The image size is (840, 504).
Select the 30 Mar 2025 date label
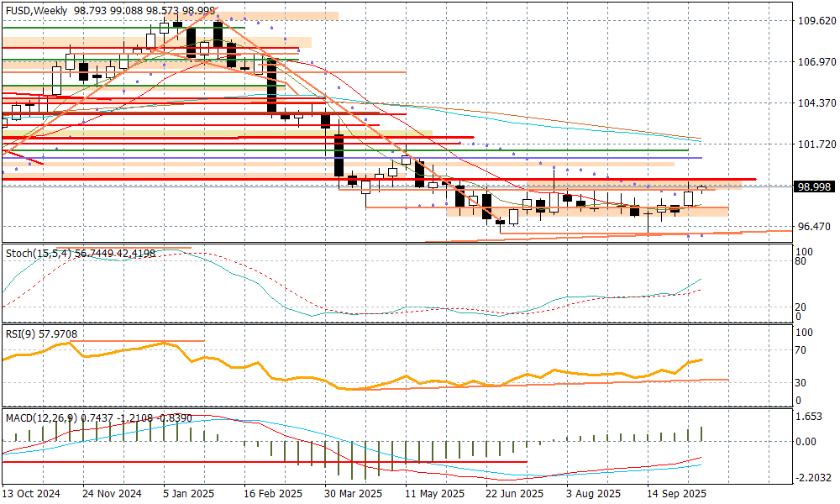pyautogui.click(x=353, y=494)
